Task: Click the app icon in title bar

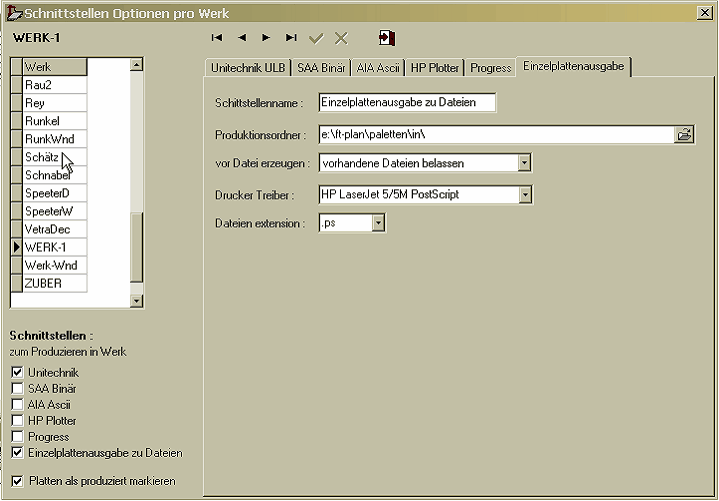Action: coord(14,13)
